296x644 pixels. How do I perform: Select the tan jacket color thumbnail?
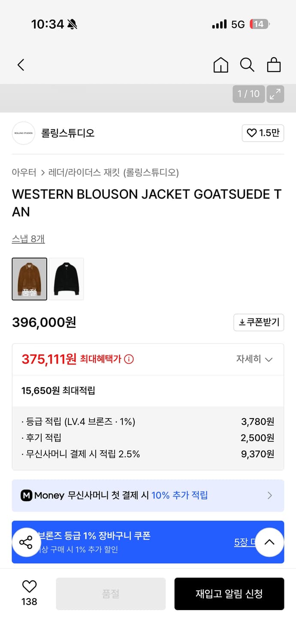tap(29, 279)
